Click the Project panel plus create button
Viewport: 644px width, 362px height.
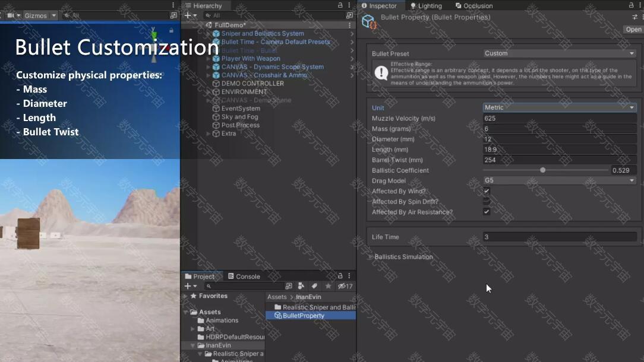coord(188,286)
